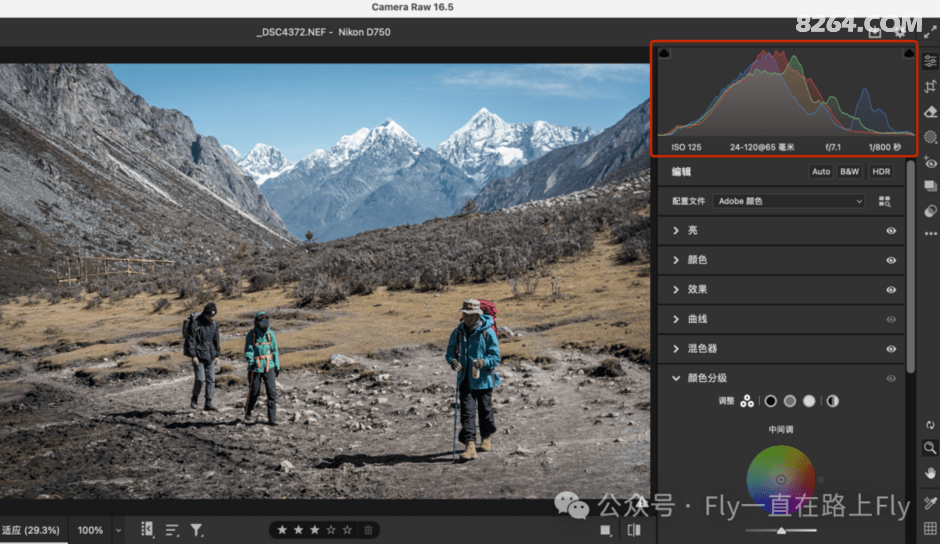Open the Adobe 颜色 profile dropdown

789,201
